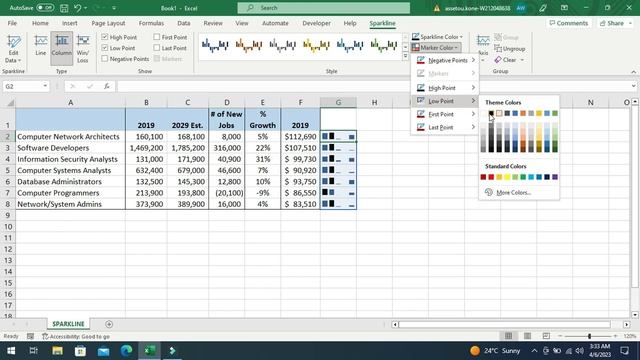Screen dimensions: 640x360
Task: Click the Ungroup sparklines icon
Action: [x=510, y=49]
